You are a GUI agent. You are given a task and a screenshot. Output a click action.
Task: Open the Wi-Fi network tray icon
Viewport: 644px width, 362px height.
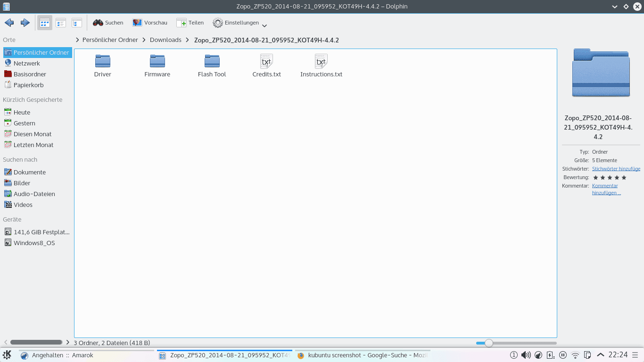[575, 355]
